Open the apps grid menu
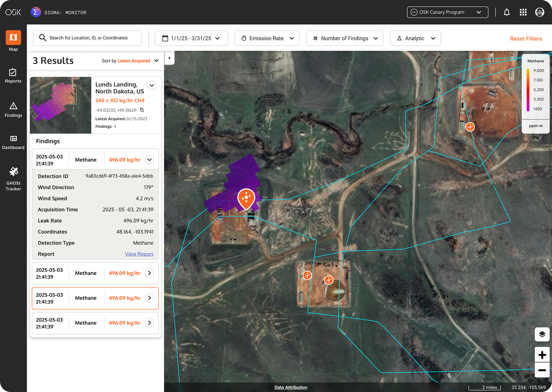552x392 pixels. click(523, 12)
